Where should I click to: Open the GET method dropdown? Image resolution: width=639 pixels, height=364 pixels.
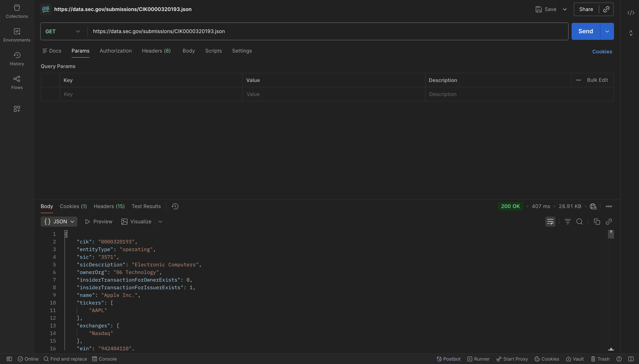pyautogui.click(x=63, y=32)
